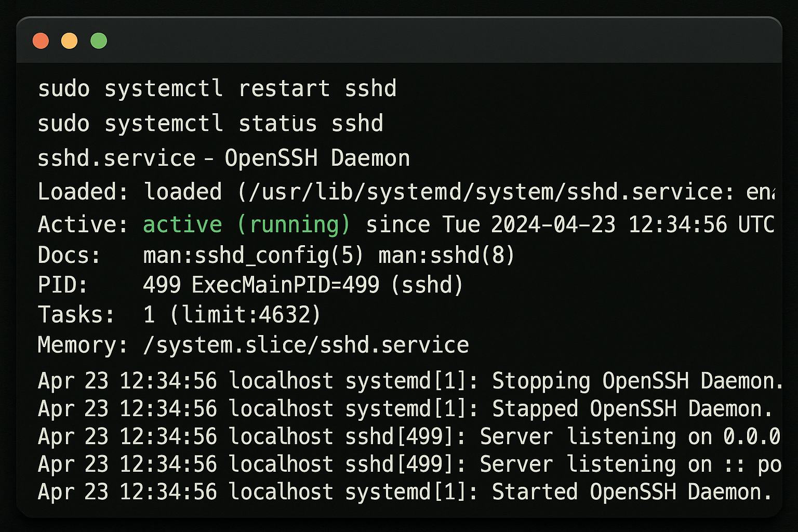798x532 pixels.
Task: Click the Tasks limit:4632 value
Action: tap(245, 315)
